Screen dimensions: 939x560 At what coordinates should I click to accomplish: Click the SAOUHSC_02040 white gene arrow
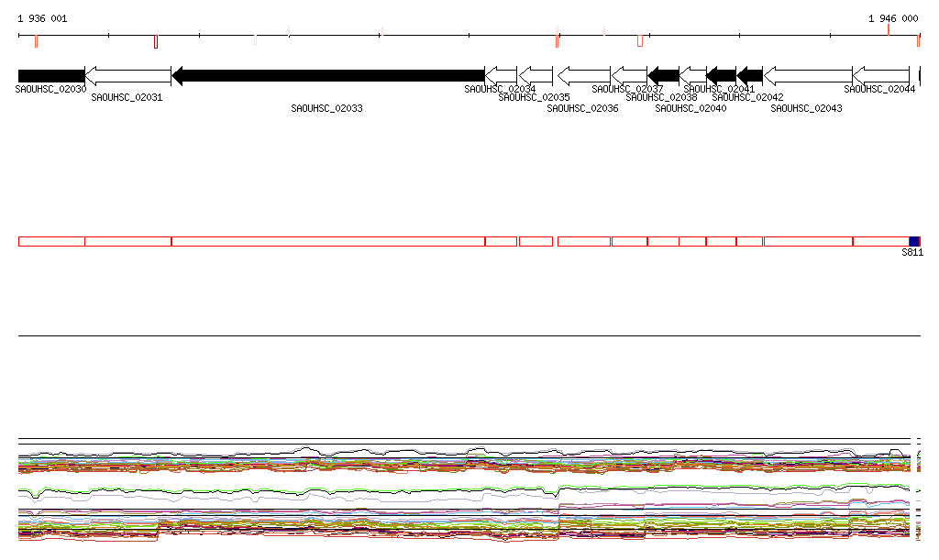(693, 76)
